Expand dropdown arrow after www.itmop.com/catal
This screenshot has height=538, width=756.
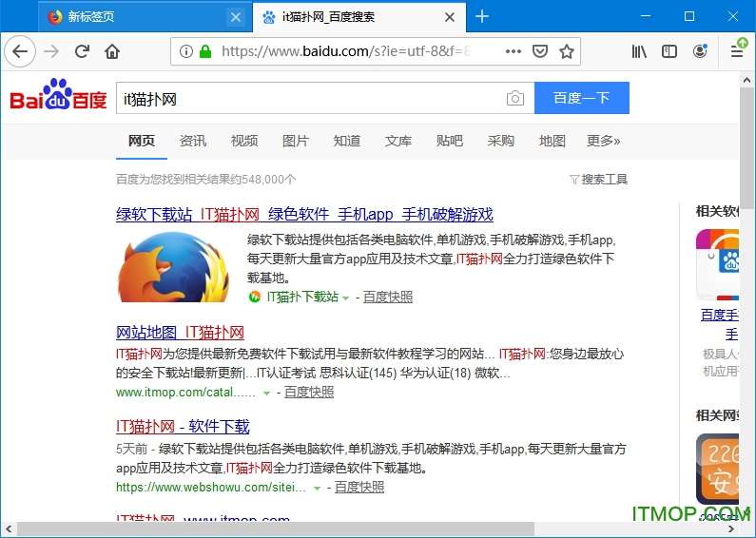click(266, 394)
